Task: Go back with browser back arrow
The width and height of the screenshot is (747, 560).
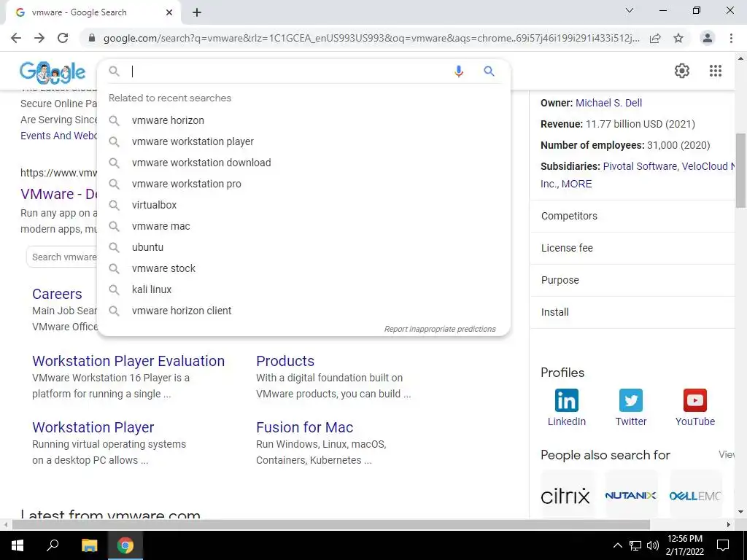Action: point(16,38)
